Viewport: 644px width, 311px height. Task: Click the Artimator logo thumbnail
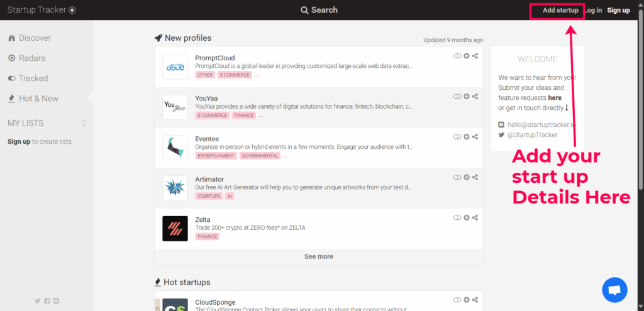[x=175, y=188]
